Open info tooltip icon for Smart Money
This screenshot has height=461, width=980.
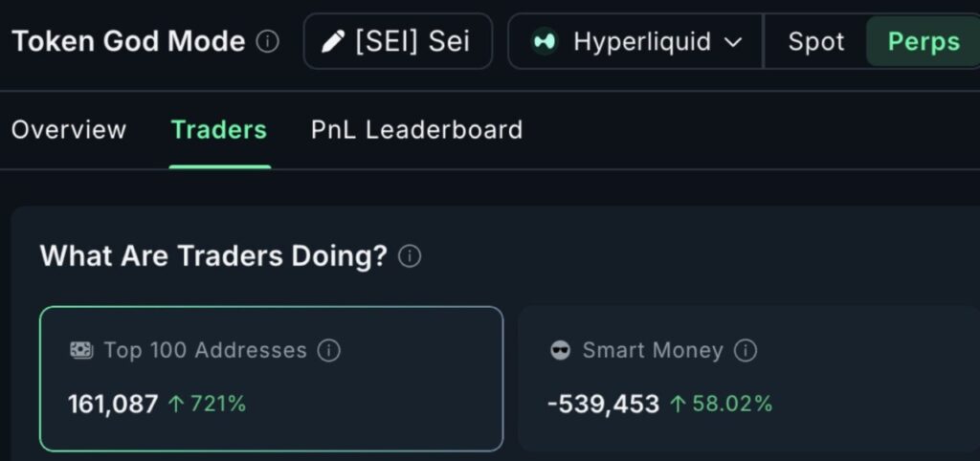point(746,350)
